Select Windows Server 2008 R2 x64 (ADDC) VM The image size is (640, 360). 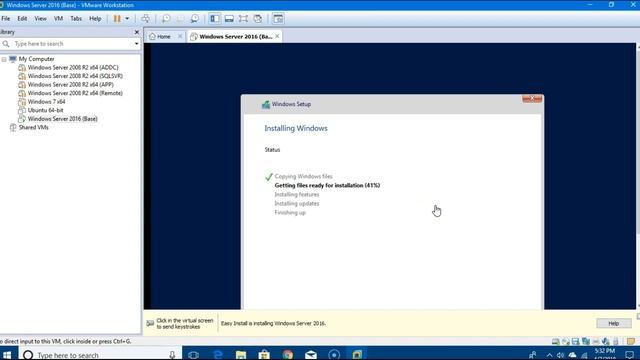(73, 67)
